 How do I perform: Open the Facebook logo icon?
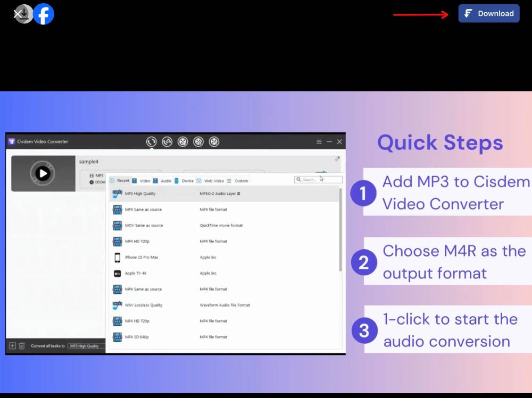tap(44, 14)
